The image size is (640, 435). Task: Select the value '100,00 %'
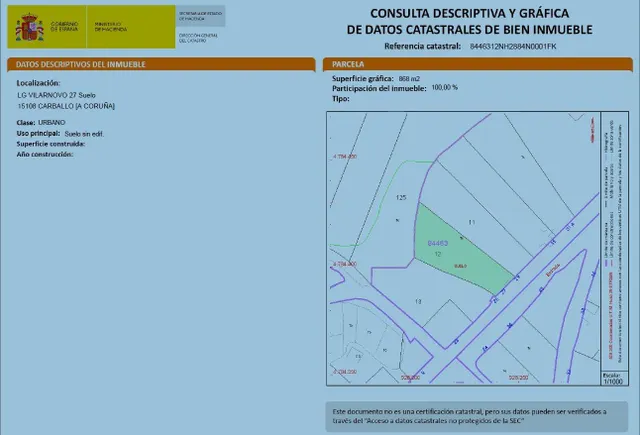[x=444, y=88]
